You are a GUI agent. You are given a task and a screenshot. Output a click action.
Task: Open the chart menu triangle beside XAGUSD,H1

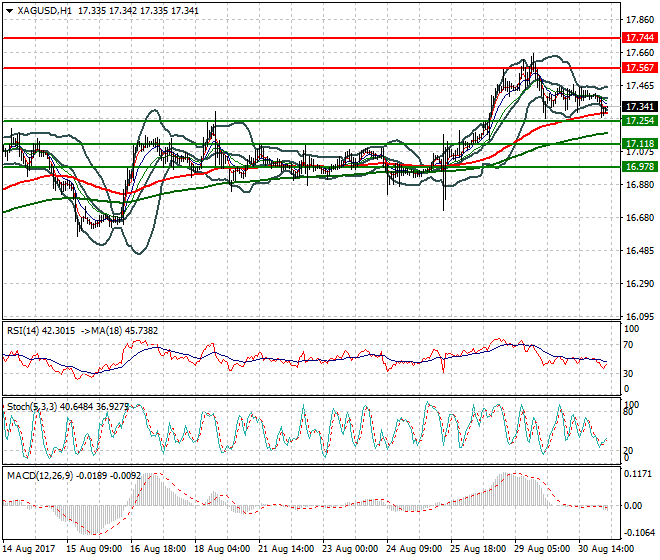[10, 11]
